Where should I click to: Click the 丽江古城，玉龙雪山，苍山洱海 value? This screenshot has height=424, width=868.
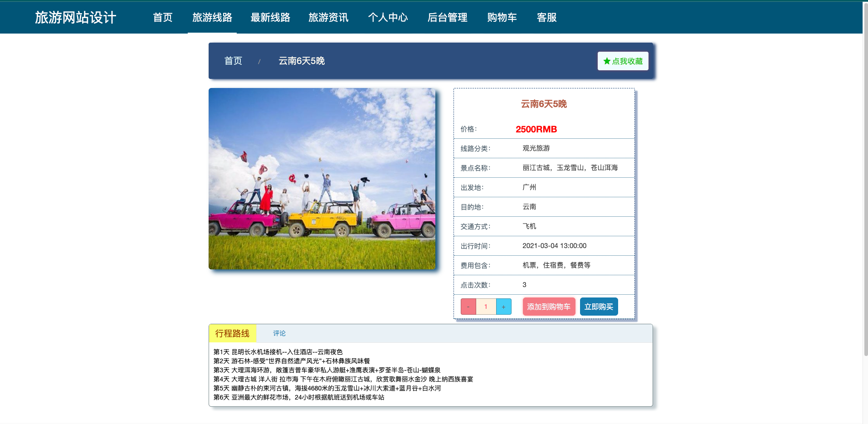(x=570, y=168)
